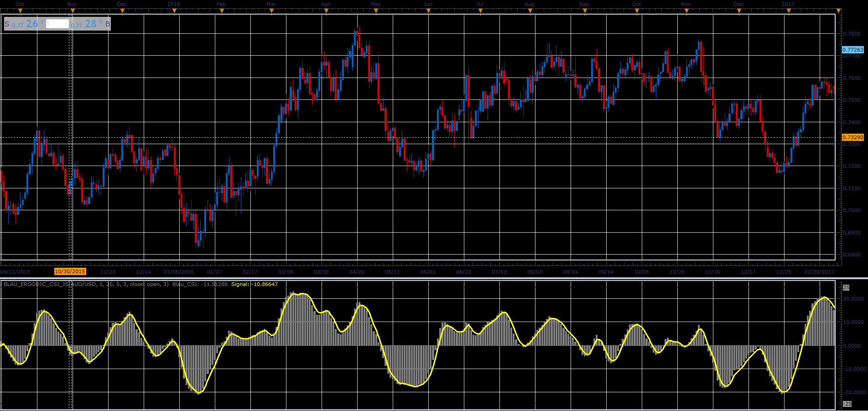Click the -10.0000 indicator axis label
This screenshot has width=868, height=411.
(x=853, y=369)
